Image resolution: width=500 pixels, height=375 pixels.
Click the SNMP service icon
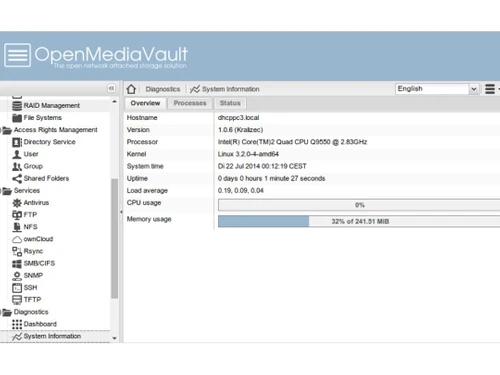click(17, 276)
